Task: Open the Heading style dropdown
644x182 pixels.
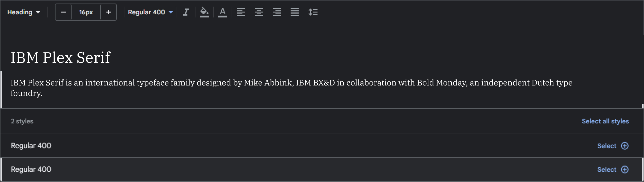Action: coord(24,12)
